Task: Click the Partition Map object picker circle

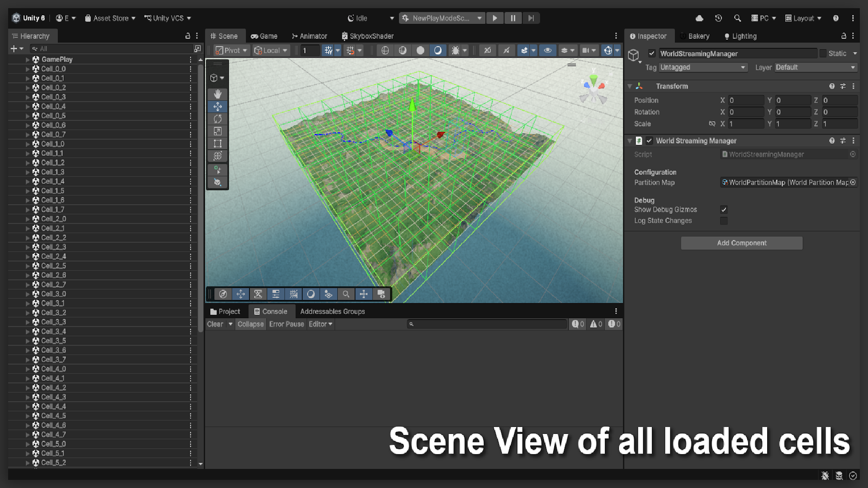Action: (x=853, y=183)
